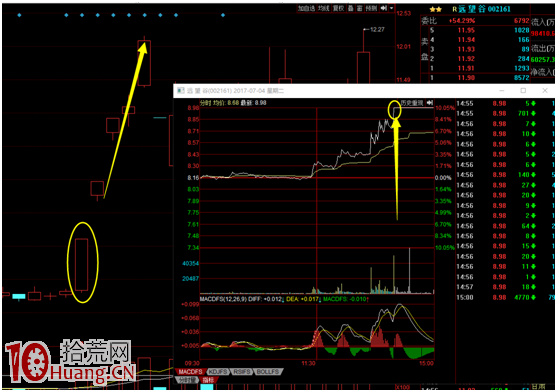
Task: Select the RSIFS indicator tab
Action: pyautogui.click(x=242, y=372)
